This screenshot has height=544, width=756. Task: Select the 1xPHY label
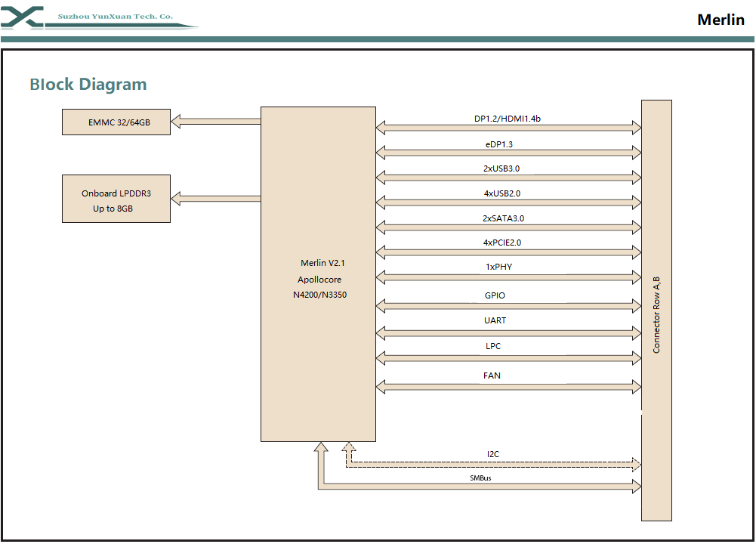point(499,267)
